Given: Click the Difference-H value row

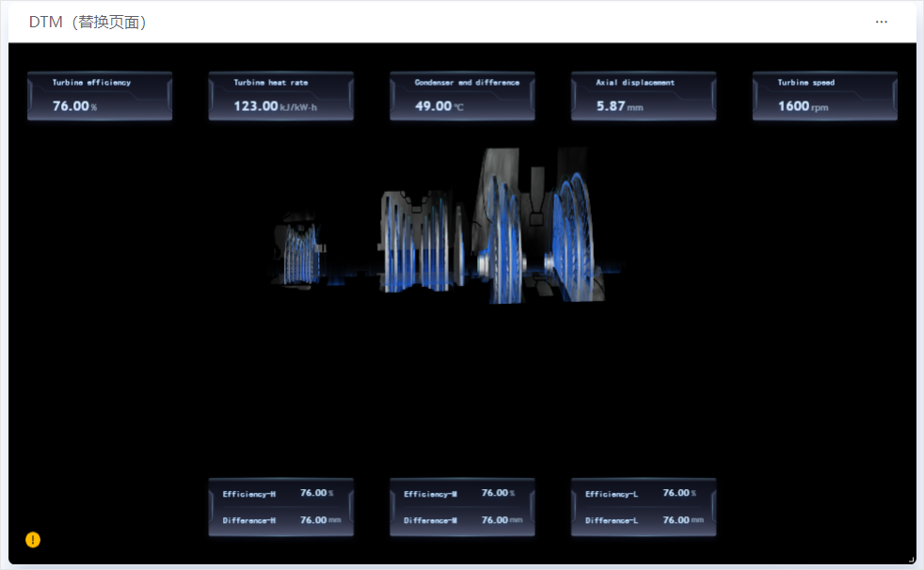Looking at the screenshot, I should point(280,520).
